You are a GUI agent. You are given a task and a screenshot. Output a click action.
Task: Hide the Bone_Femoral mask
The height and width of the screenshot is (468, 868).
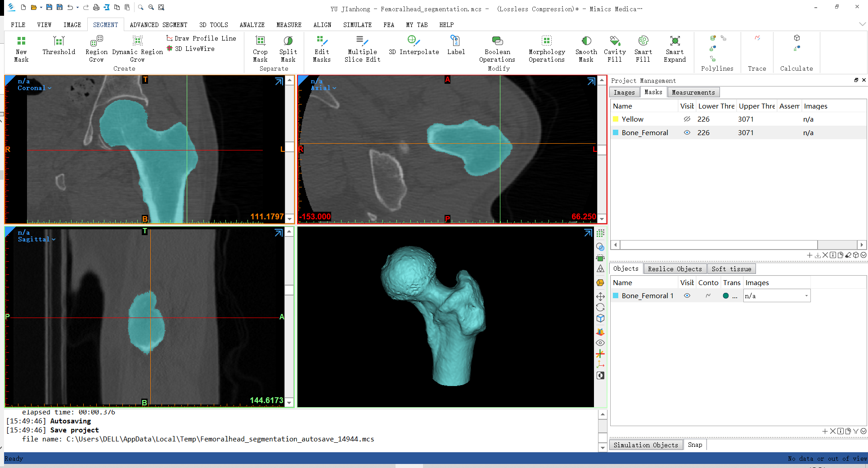pos(687,133)
